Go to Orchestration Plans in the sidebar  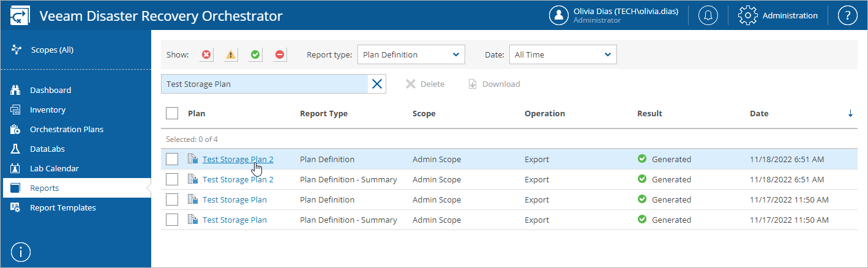pos(66,129)
